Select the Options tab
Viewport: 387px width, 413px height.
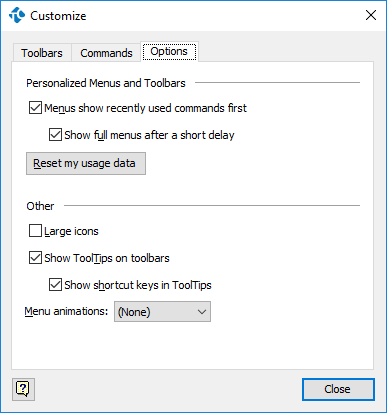(169, 52)
